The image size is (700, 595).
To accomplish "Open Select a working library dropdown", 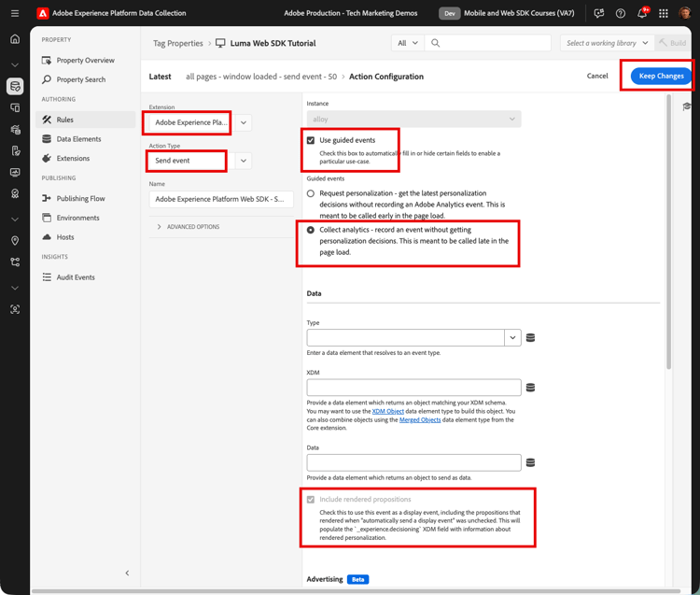I will click(608, 43).
